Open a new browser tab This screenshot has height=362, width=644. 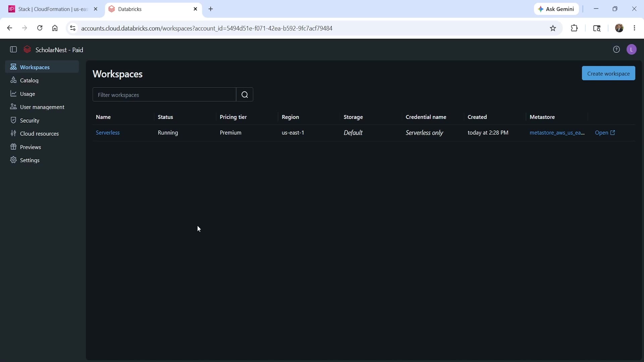click(x=211, y=9)
